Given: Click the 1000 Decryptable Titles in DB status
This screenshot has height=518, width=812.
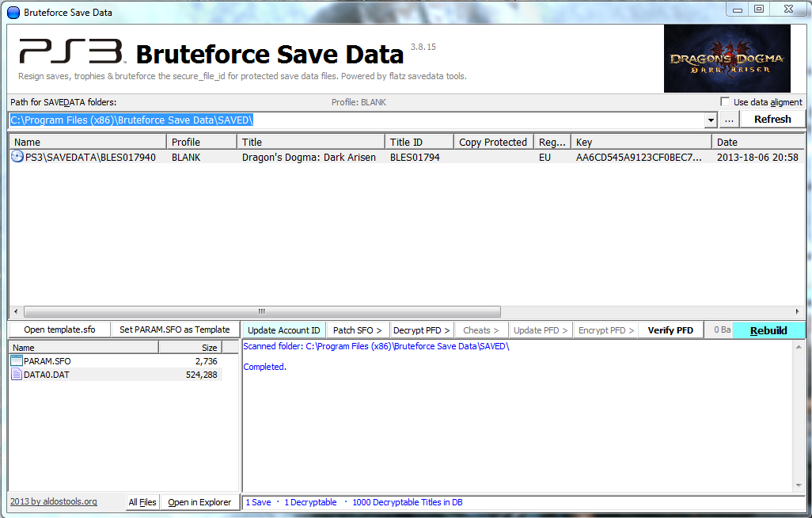Looking at the screenshot, I should click(x=408, y=502).
